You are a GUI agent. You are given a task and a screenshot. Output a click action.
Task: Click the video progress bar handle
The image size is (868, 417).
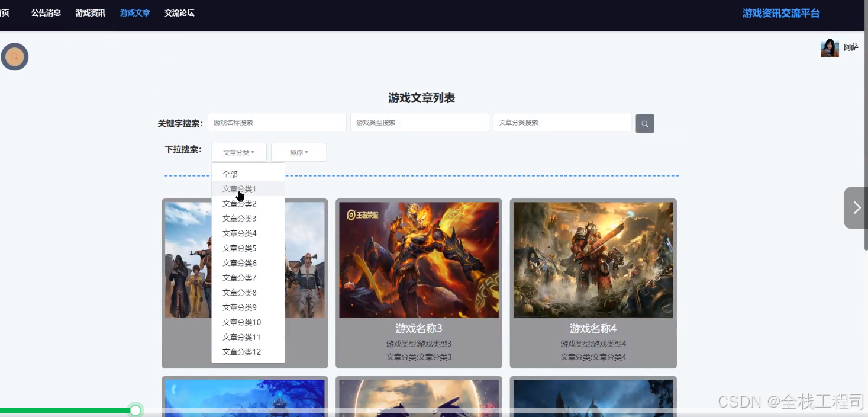pyautogui.click(x=135, y=410)
